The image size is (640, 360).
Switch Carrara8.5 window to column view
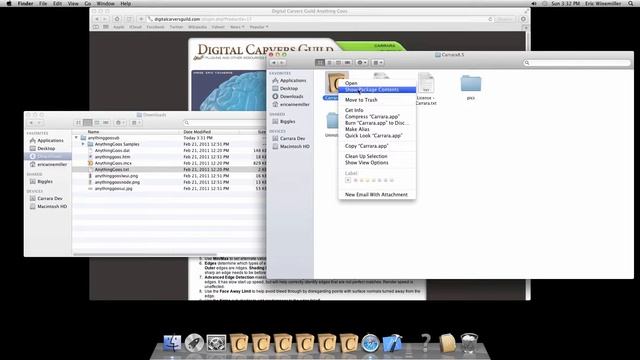pyautogui.click(x=338, y=62)
